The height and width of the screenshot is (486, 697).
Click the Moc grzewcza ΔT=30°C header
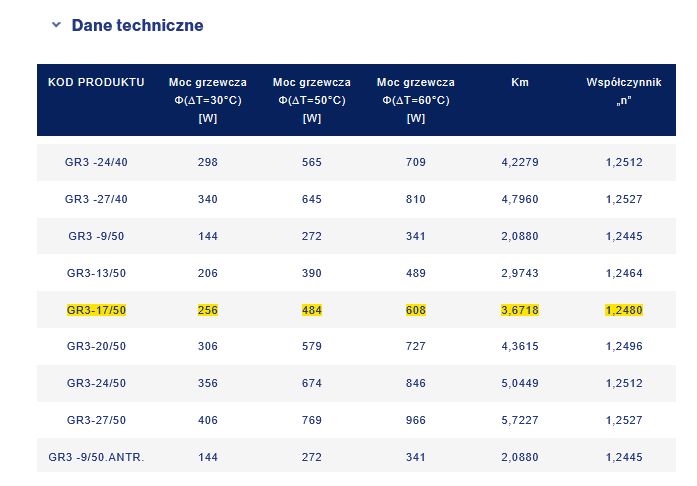(208, 99)
